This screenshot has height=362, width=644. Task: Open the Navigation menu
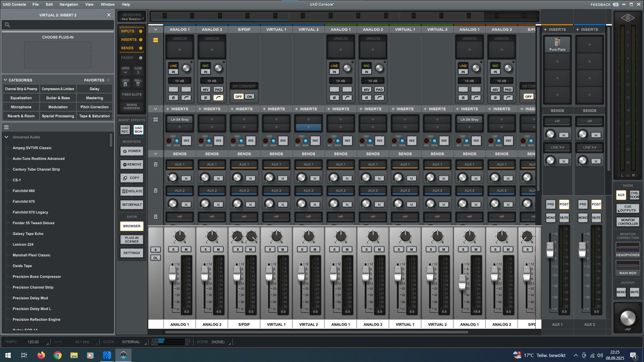point(69,4)
